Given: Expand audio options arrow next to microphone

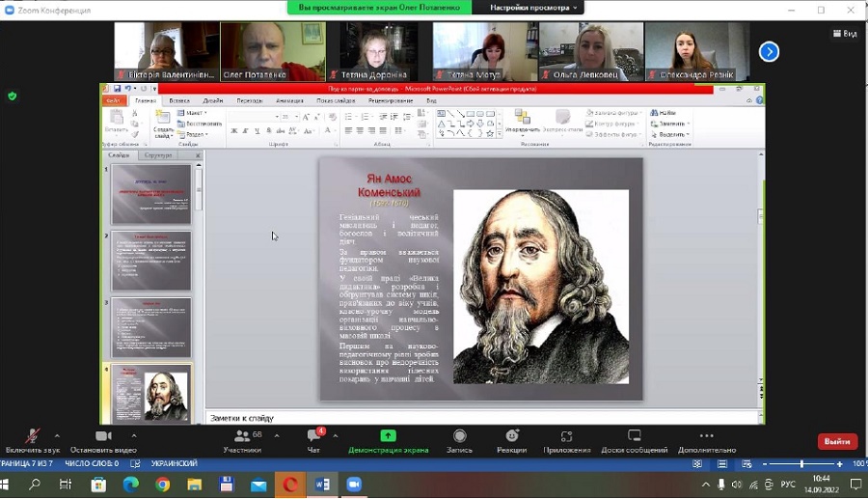Looking at the screenshot, I should [x=57, y=435].
